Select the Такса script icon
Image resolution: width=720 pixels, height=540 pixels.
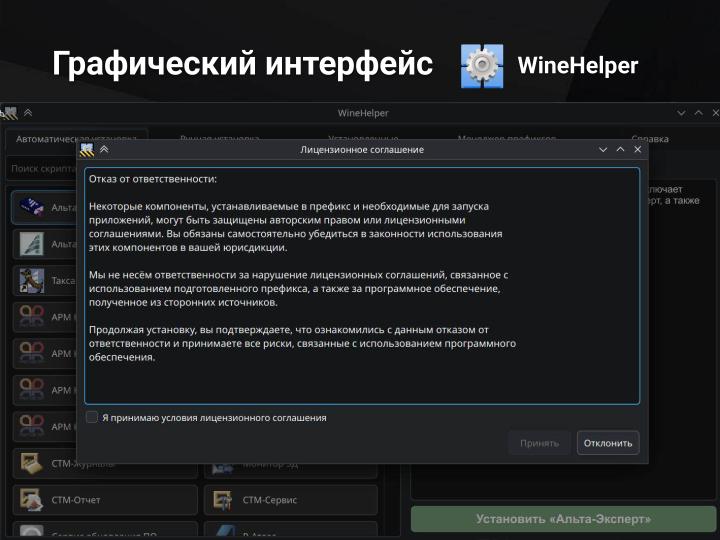(32, 280)
